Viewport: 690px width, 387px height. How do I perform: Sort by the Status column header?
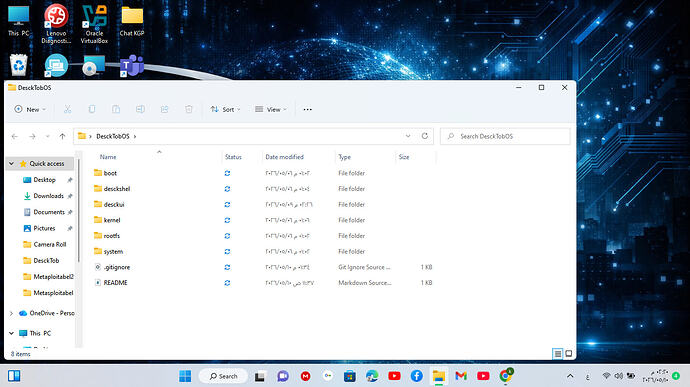coord(233,157)
